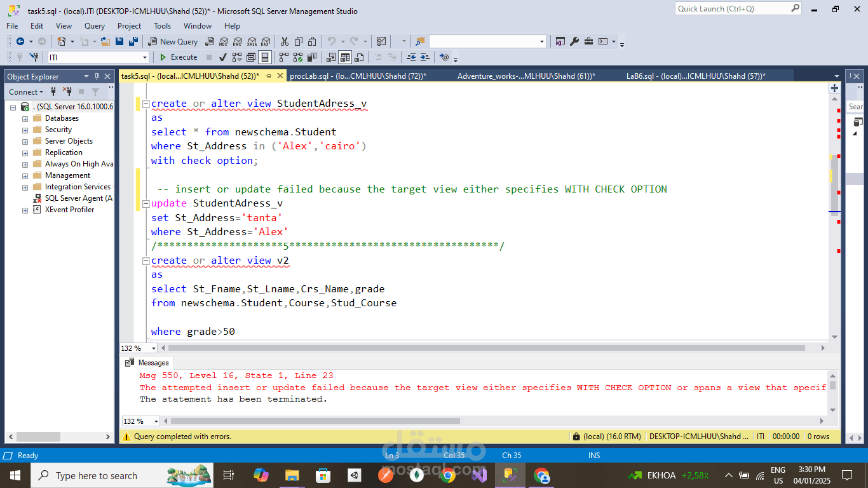Open the Query menu
Image resolution: width=868 pixels, height=488 pixels.
95,26
